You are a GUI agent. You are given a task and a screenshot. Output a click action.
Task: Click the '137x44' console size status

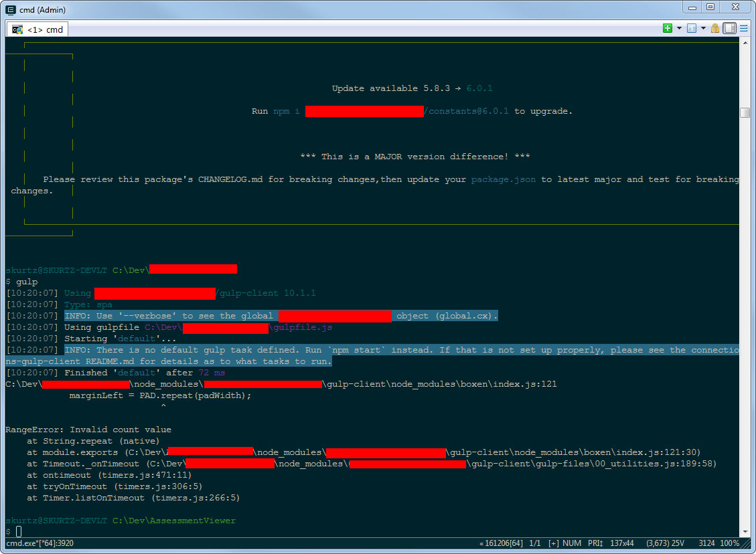pos(622,543)
